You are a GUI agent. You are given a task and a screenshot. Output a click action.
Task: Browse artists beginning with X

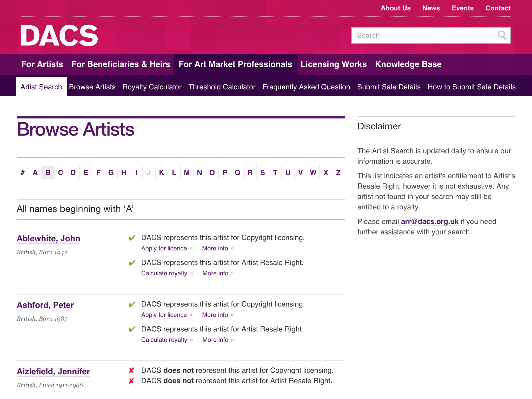pyautogui.click(x=326, y=172)
